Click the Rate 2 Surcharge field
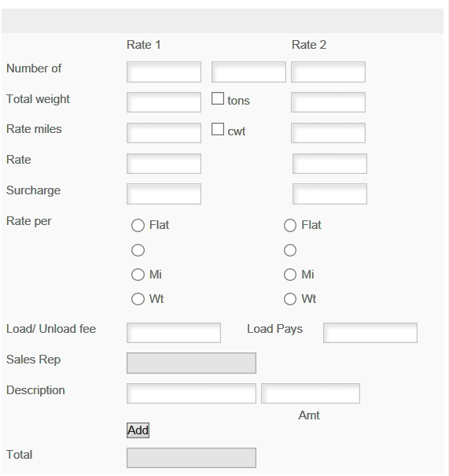This screenshot has height=476, width=449. pyautogui.click(x=329, y=194)
